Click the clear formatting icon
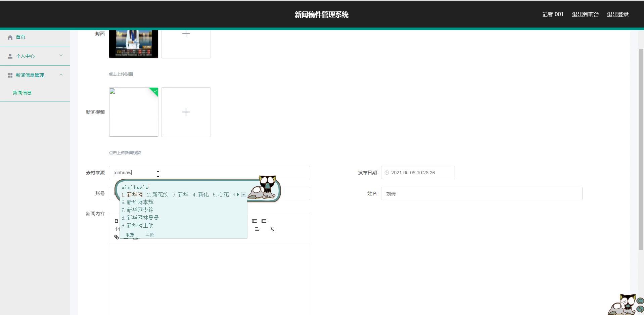This screenshot has height=315, width=644. (x=272, y=229)
